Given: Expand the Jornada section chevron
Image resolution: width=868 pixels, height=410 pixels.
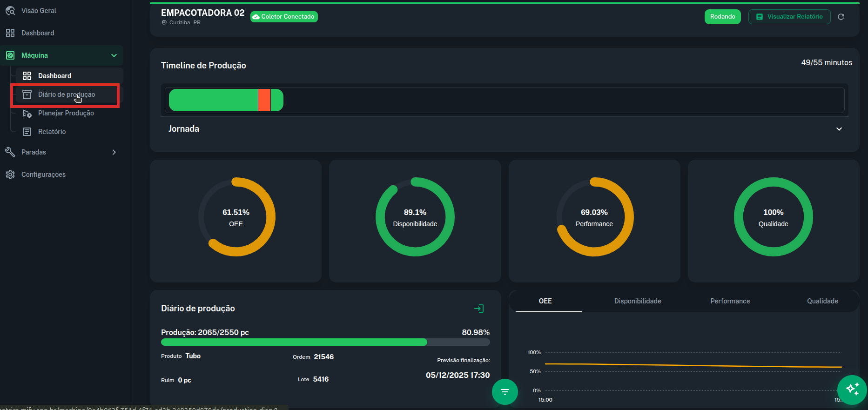Looking at the screenshot, I should coord(839,129).
